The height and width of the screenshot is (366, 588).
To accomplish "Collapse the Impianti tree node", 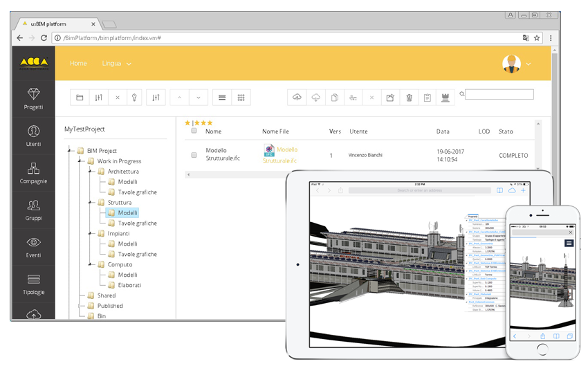I will coord(90,233).
